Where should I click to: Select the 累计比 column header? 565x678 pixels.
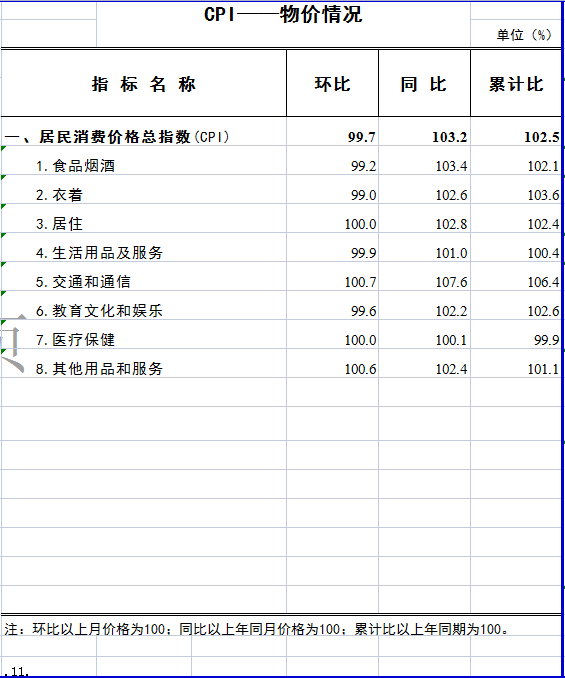pos(516,84)
